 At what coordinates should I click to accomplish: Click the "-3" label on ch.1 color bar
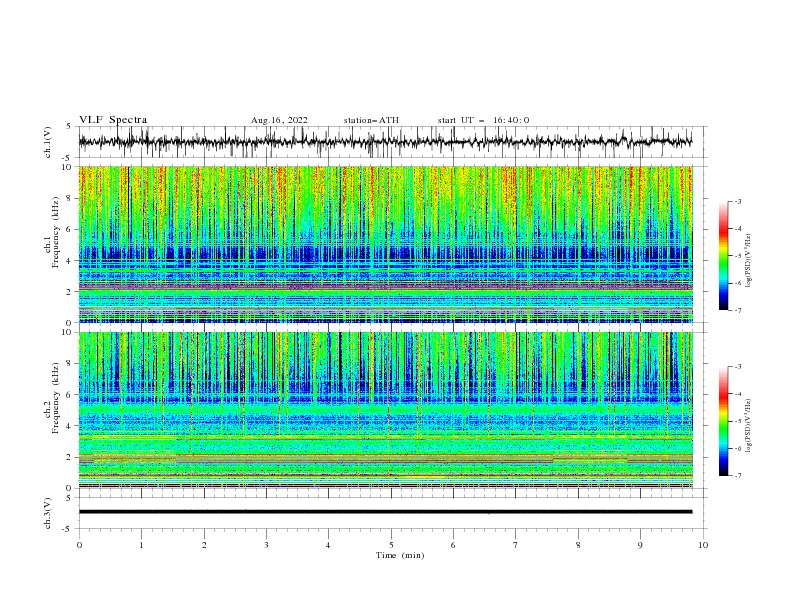coord(738,201)
